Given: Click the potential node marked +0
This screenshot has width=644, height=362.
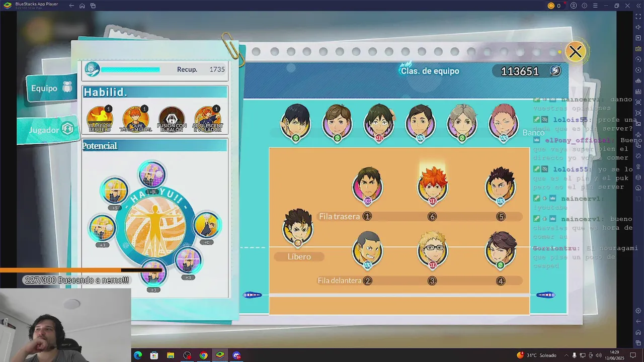Looking at the screenshot, I should point(206,225).
